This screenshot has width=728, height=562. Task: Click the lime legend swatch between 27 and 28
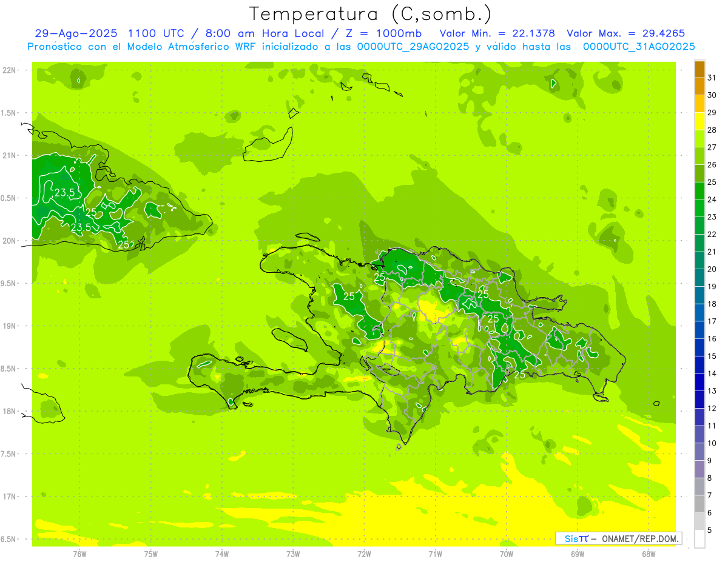pos(699,139)
